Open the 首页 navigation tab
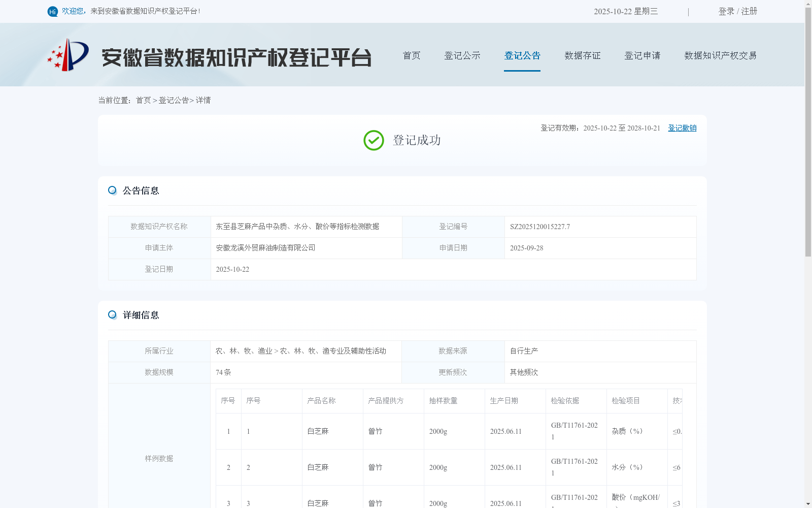 [x=412, y=55]
